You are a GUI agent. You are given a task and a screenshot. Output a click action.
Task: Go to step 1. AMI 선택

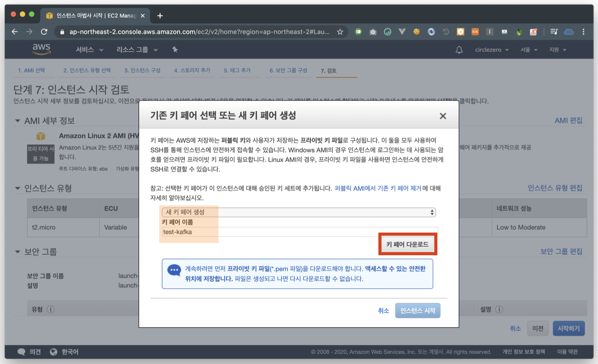(x=31, y=70)
